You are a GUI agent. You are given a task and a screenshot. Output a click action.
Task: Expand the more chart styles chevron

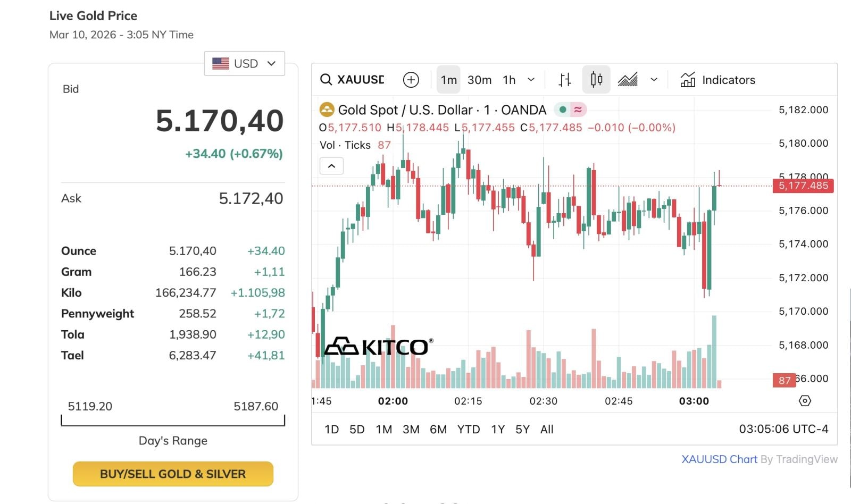[x=654, y=80]
